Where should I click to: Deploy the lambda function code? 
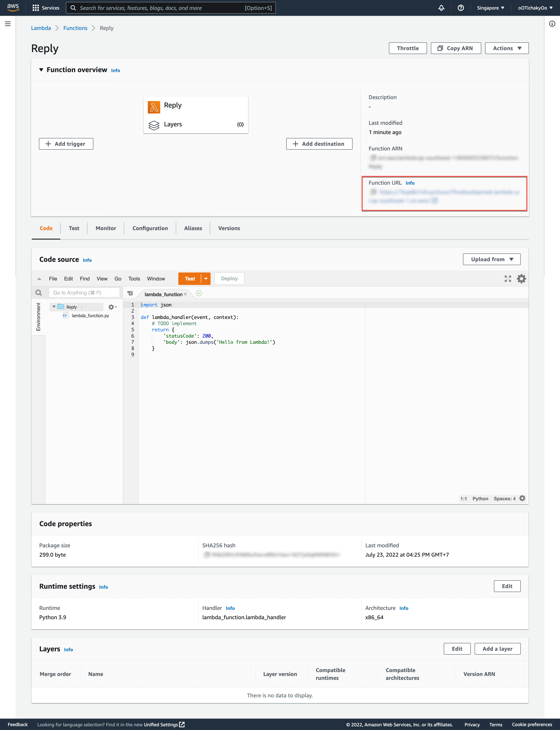pyautogui.click(x=229, y=278)
